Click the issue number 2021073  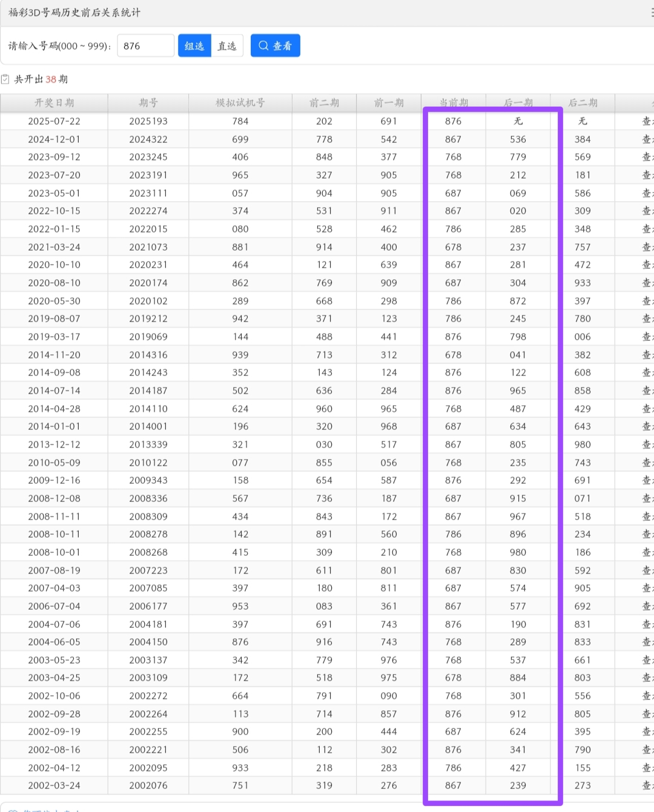click(x=148, y=247)
